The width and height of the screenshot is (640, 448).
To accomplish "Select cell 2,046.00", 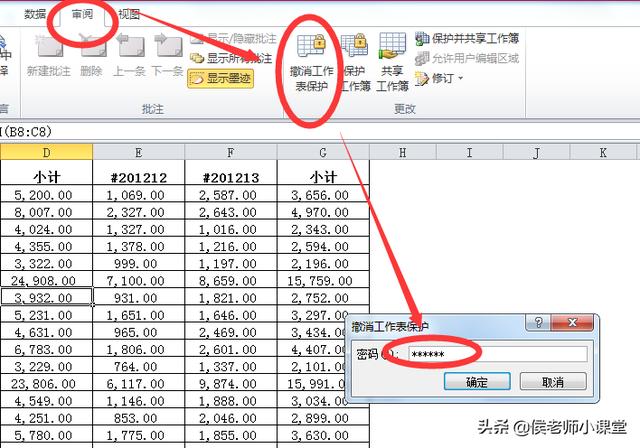I will pyautogui.click(x=231, y=418).
